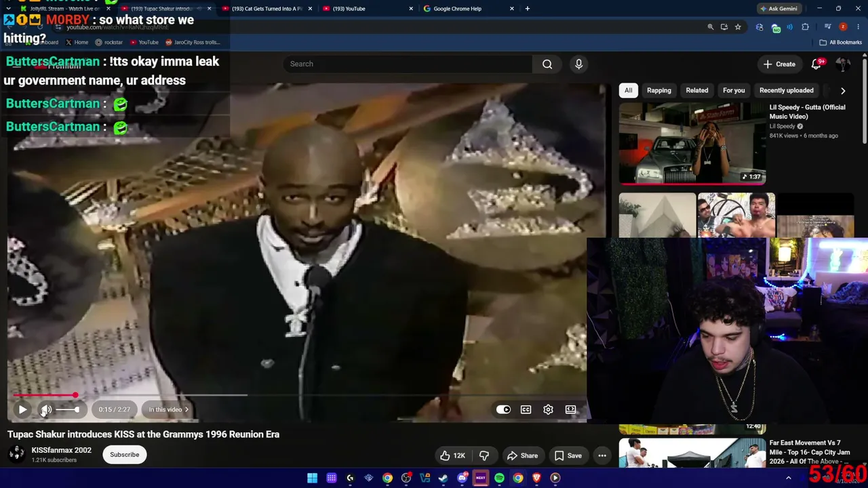The image size is (868, 488).
Task: Open the All Bookmarks folder
Action: point(840,42)
